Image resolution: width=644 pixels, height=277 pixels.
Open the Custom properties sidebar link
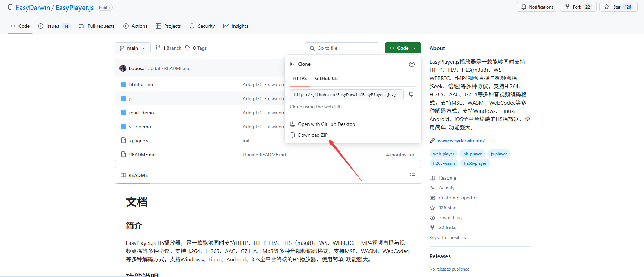pos(454,198)
